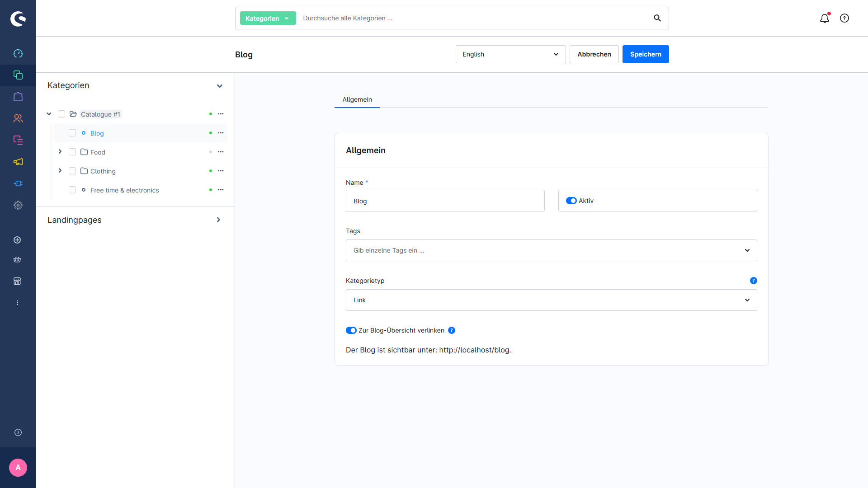Open the English language dropdown
This screenshot has height=488, width=868.
pos(510,54)
